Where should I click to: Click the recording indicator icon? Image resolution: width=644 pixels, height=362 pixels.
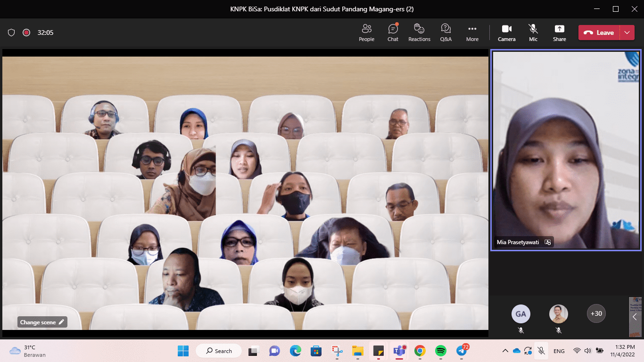pos(26,33)
